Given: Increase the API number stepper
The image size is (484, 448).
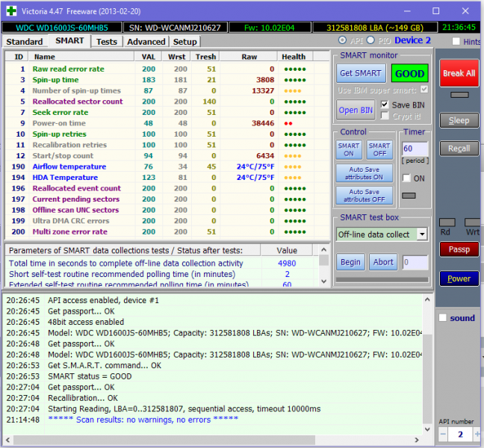Looking at the screenshot, I should (x=476, y=434).
